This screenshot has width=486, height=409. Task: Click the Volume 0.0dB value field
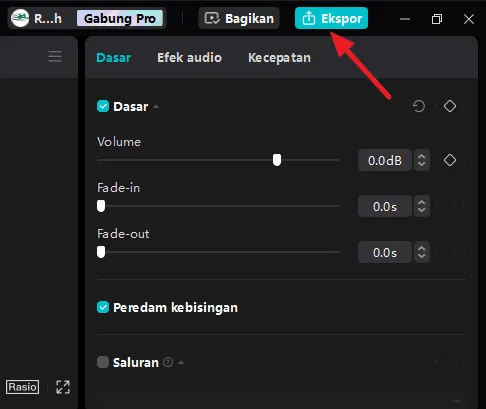pyautogui.click(x=385, y=160)
